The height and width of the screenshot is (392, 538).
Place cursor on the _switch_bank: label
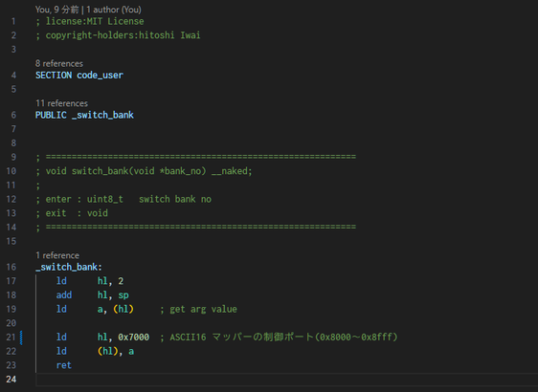click(x=69, y=267)
